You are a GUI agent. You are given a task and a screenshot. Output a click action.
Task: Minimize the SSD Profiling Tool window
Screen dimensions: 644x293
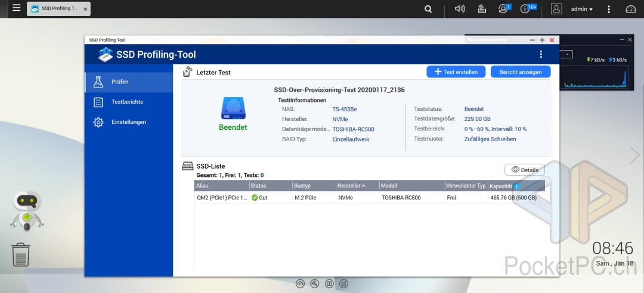tap(532, 40)
